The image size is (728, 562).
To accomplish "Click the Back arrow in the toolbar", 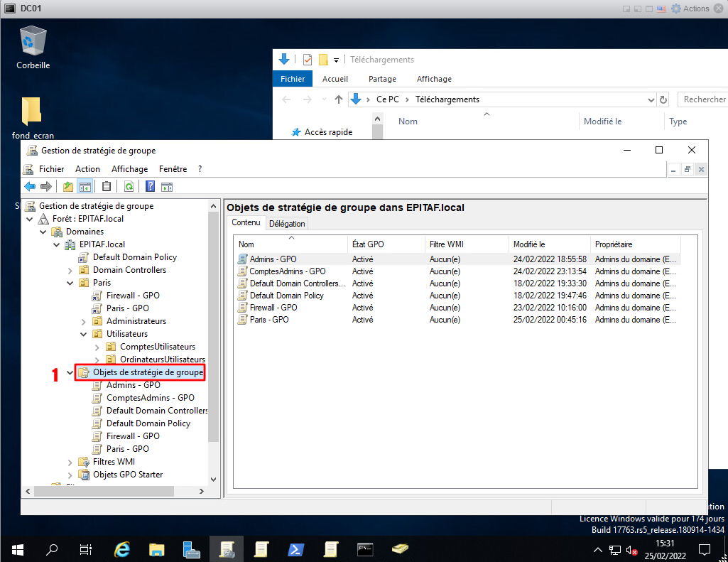I will 30,187.
